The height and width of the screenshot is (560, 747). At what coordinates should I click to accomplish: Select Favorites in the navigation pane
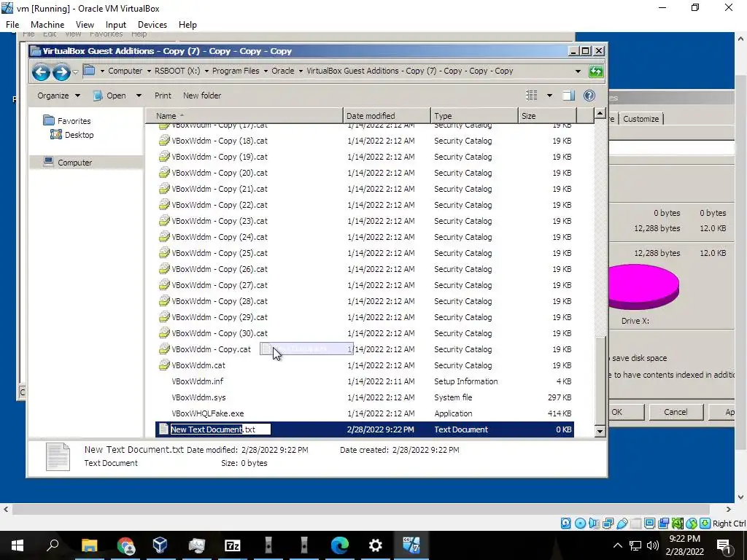click(66, 121)
